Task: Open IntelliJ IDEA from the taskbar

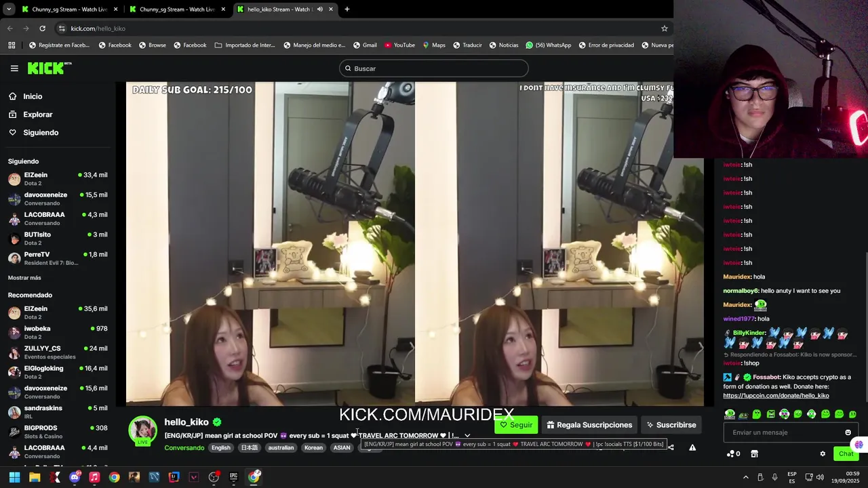Action: click(174, 477)
